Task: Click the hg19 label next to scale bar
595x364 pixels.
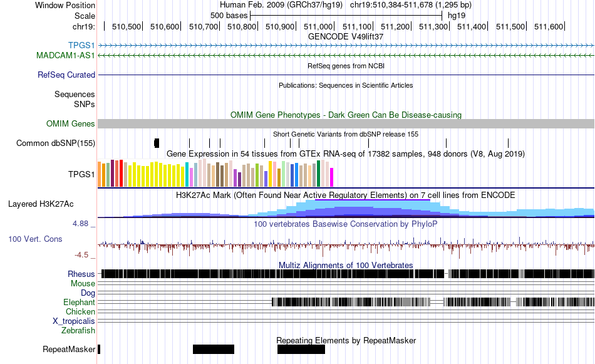Action: (x=456, y=16)
